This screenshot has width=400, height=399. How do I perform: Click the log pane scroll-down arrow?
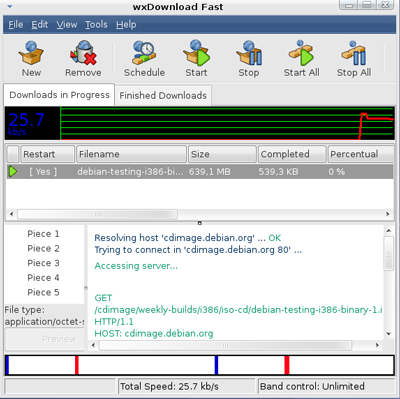click(x=389, y=334)
